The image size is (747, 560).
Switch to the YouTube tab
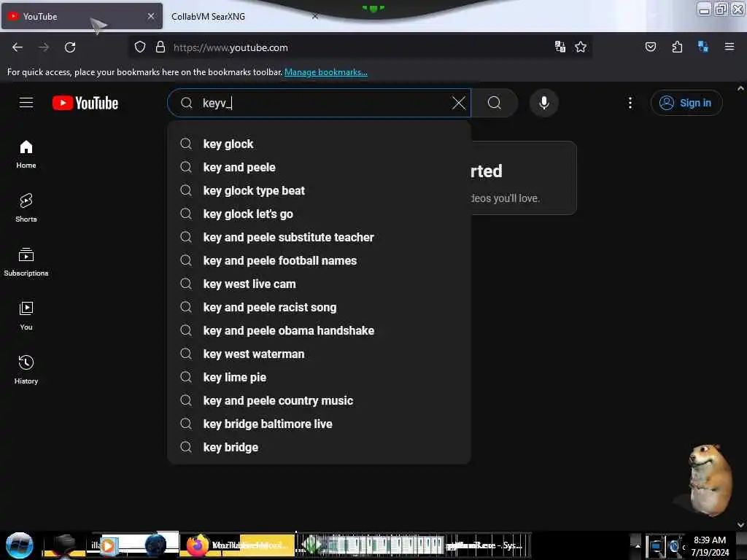coord(81,16)
